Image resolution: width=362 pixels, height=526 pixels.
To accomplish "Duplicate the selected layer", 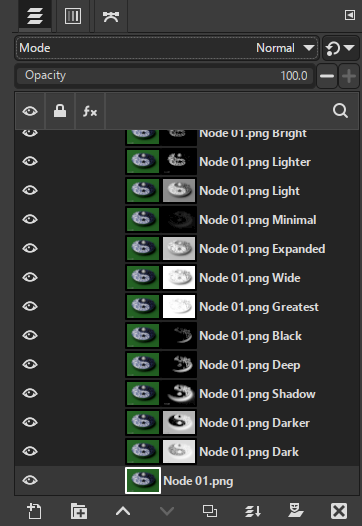I will [x=210, y=511].
